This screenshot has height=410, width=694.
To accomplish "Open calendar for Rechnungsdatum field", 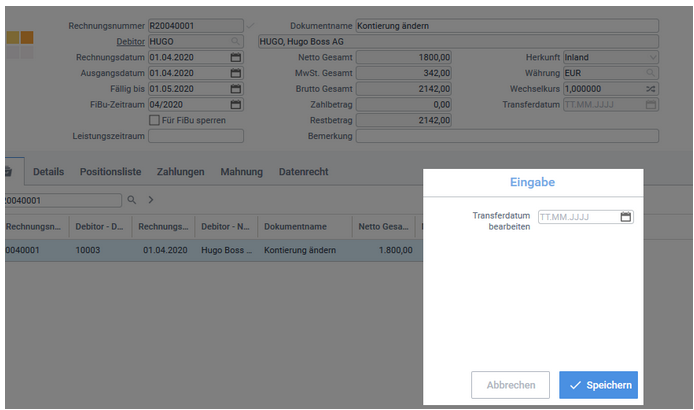I will 236,58.
